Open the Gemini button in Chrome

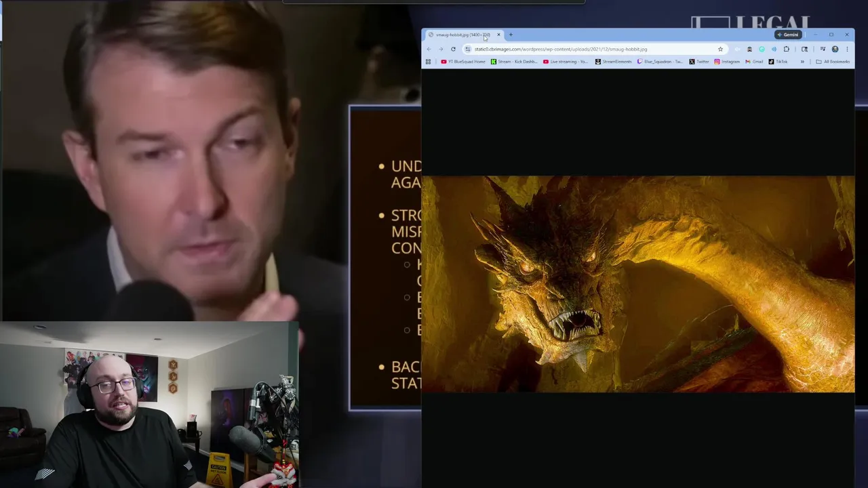point(788,35)
